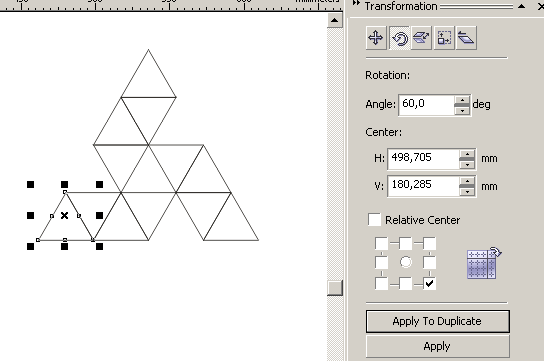Viewport: 544px width, 361px height.
Task: Increase the Angle value with the up spinner
Action: click(462, 100)
